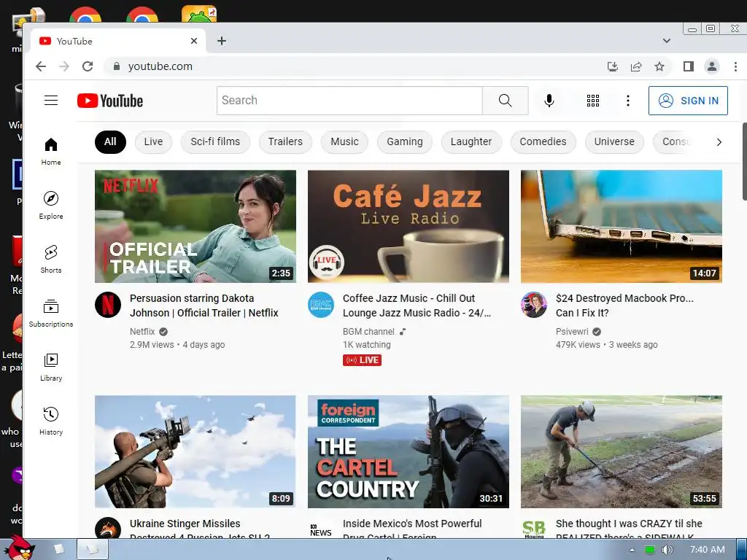The width and height of the screenshot is (747, 560).
Task: Show hidden system tray icons arrow
Action: click(632, 550)
